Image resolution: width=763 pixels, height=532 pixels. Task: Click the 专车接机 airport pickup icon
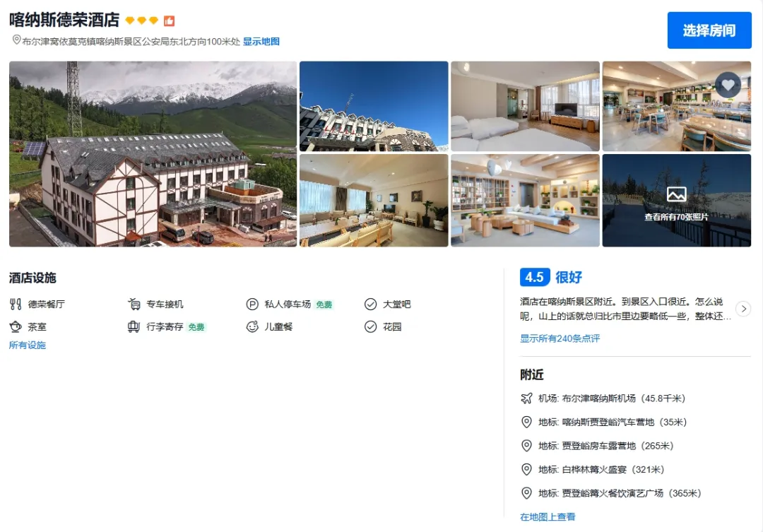pyautogui.click(x=134, y=305)
